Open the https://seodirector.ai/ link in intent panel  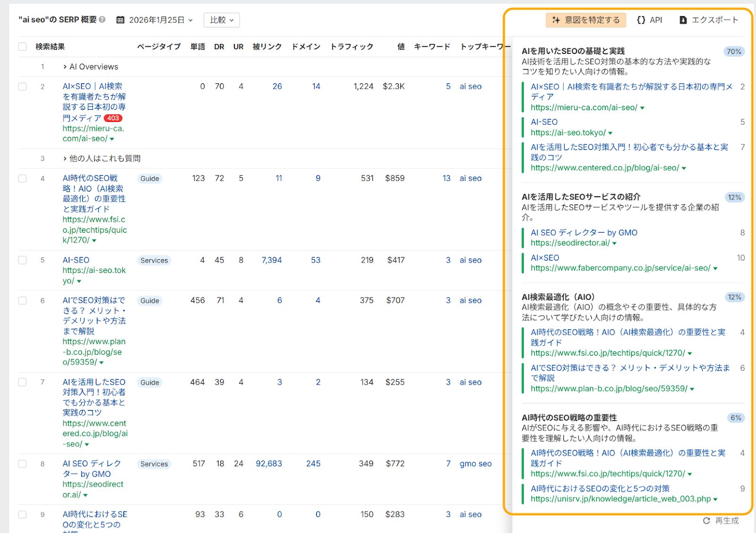[570, 243]
